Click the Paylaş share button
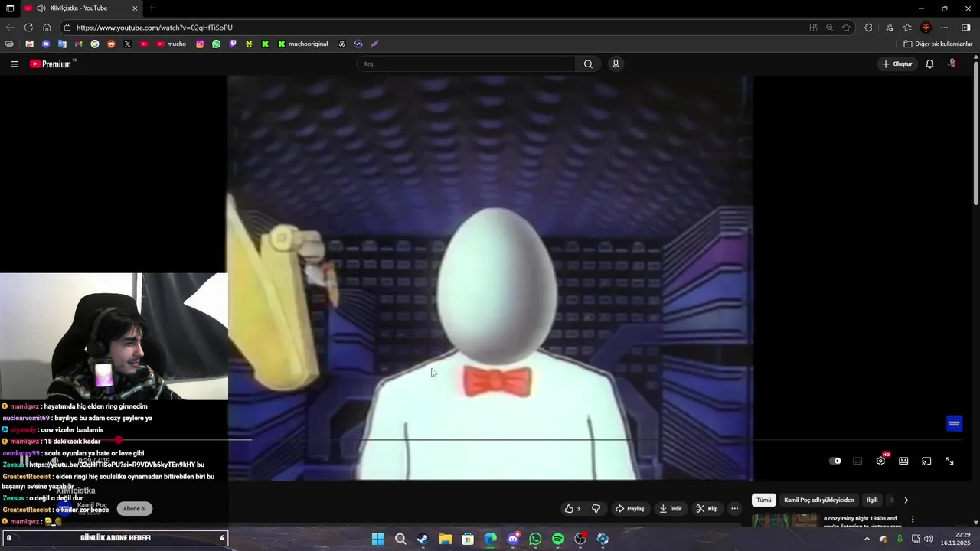Image resolution: width=980 pixels, height=551 pixels. pyautogui.click(x=629, y=509)
